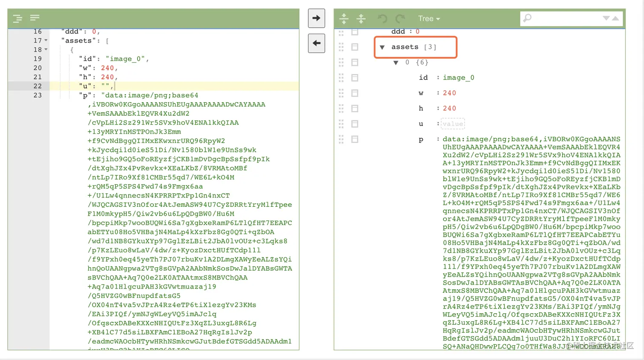Select the ddd value 0 in tree
The width and height of the screenshot is (644, 360).
(x=417, y=31)
